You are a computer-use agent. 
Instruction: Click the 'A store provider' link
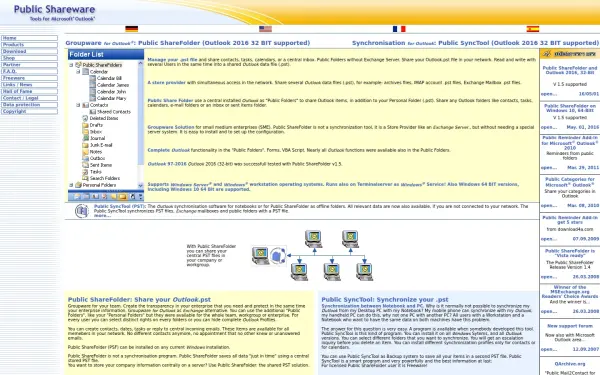(166, 83)
